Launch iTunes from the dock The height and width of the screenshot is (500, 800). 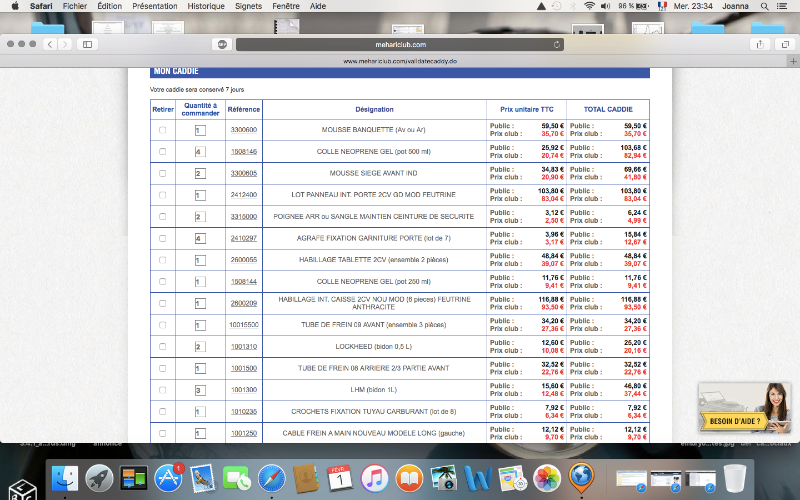click(x=374, y=478)
